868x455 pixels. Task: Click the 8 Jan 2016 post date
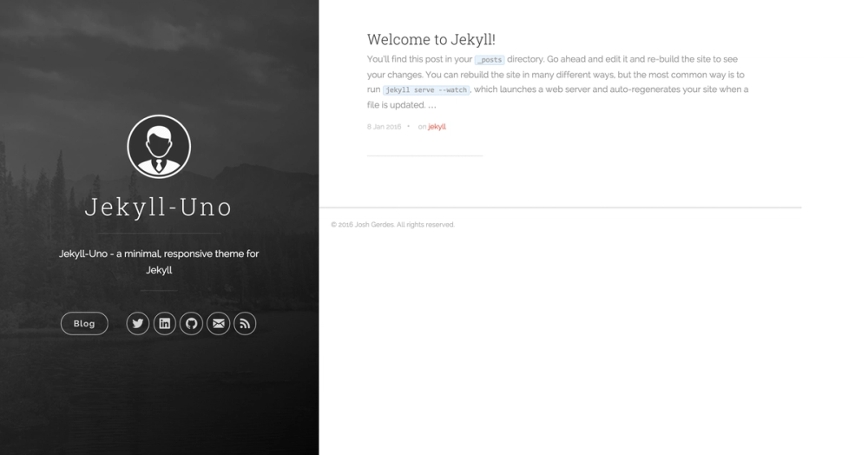(384, 127)
